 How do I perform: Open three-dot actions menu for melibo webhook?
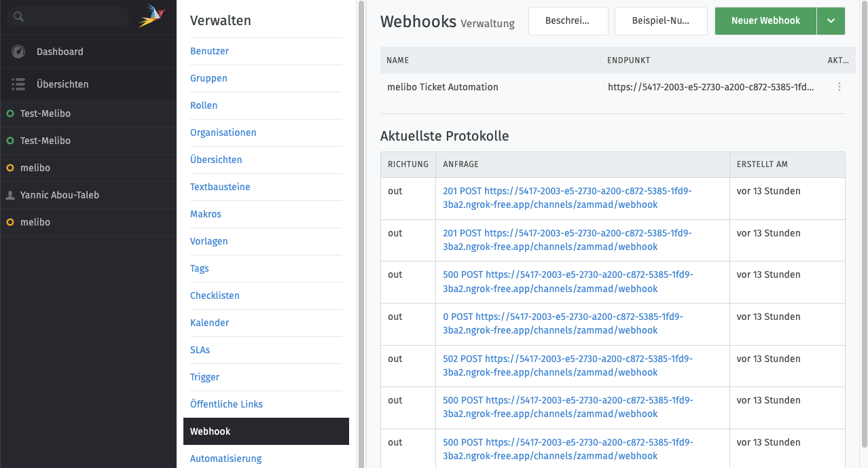(x=839, y=87)
